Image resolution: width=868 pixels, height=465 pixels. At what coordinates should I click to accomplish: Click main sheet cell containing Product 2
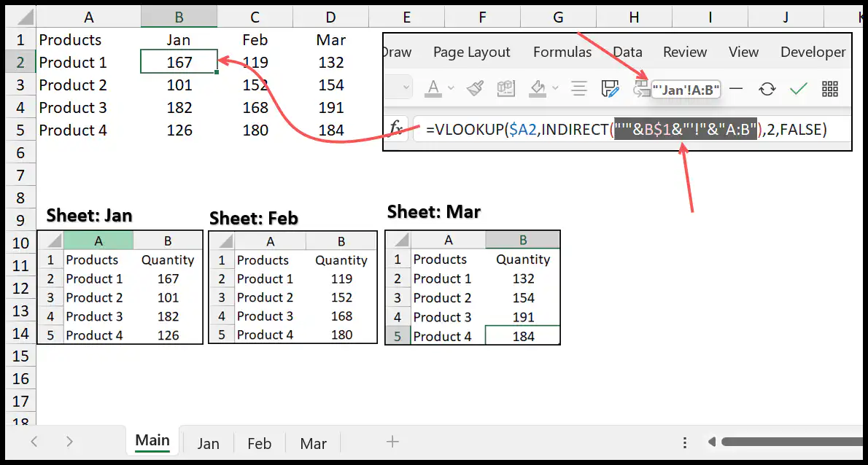pos(88,85)
